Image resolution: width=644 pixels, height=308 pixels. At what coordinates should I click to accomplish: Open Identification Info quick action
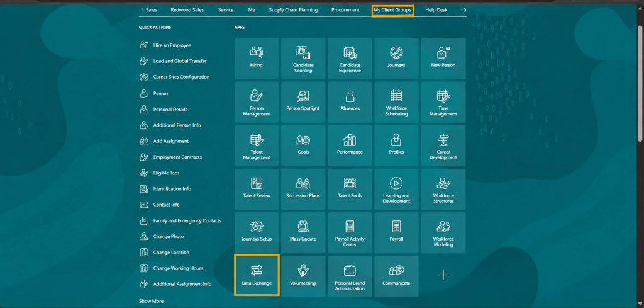tap(165, 189)
